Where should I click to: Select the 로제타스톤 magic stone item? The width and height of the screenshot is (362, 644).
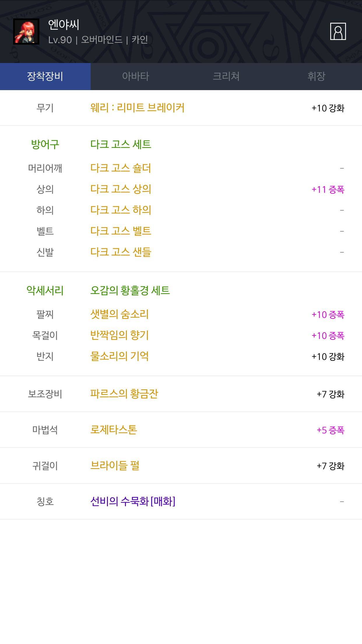[114, 430]
